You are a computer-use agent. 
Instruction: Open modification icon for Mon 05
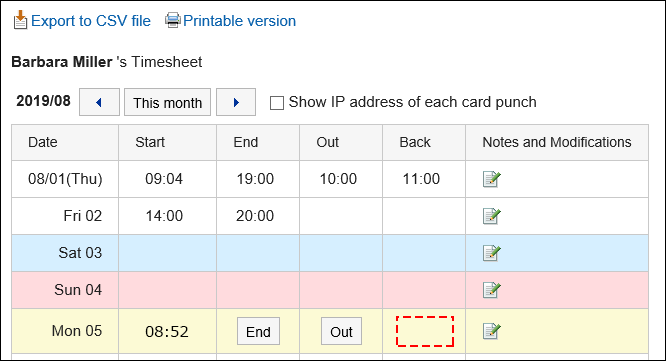(x=492, y=331)
